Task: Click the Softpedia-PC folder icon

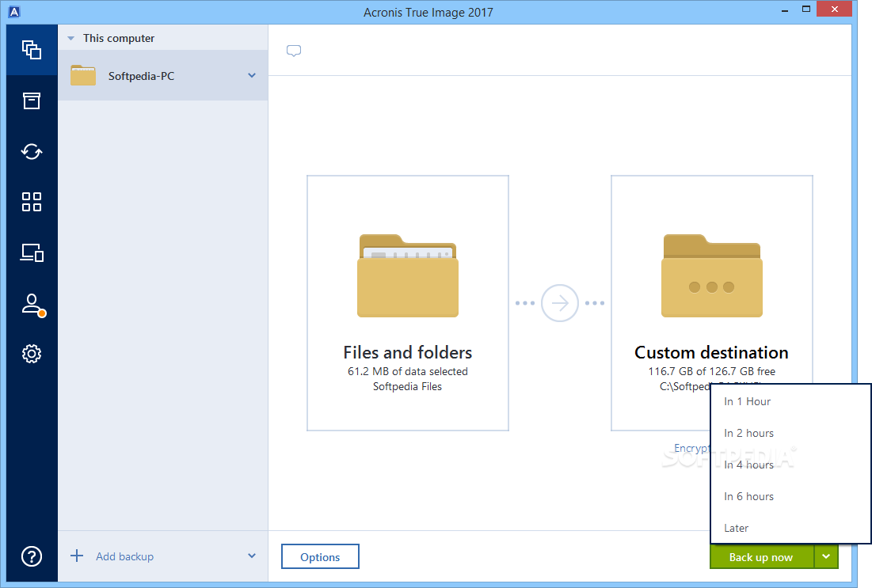Action: tap(83, 76)
